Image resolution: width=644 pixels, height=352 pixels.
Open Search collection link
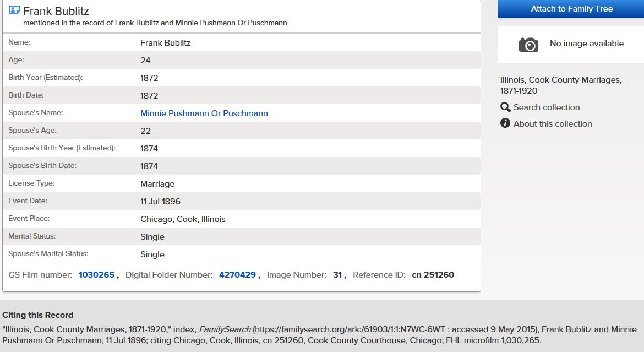pos(547,107)
